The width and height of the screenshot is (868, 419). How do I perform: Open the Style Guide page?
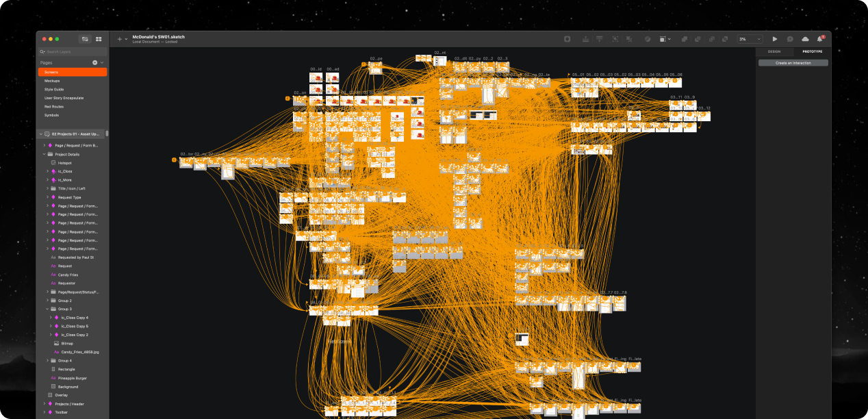click(x=54, y=89)
